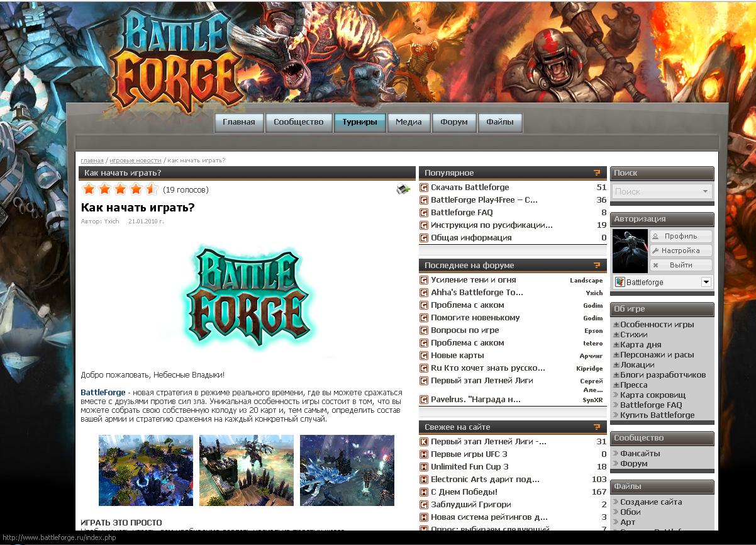The width and height of the screenshot is (756, 545).
Task: Click the RSS icon in Популярное header
Action: tap(597, 172)
